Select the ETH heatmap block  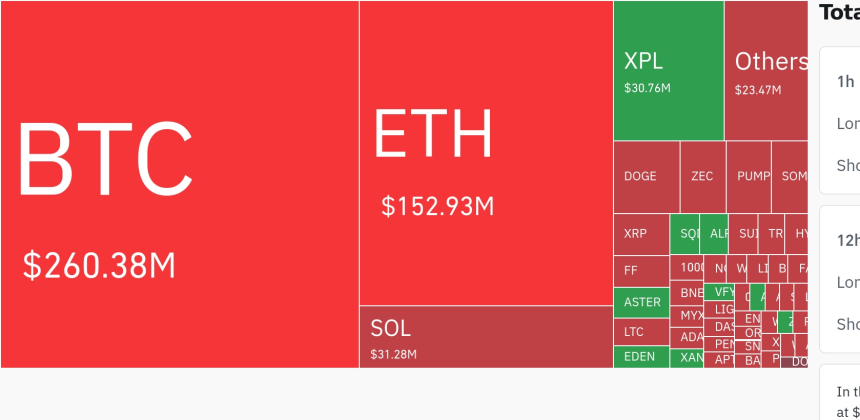point(486,152)
